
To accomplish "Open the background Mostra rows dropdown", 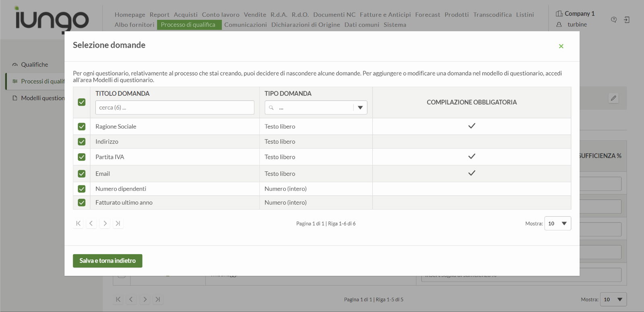I will [613, 300].
